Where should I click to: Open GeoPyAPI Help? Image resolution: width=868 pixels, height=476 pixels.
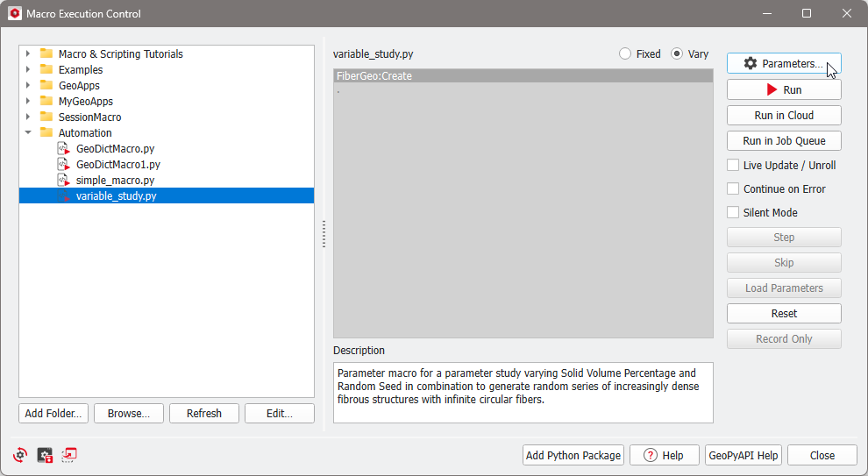(x=743, y=456)
